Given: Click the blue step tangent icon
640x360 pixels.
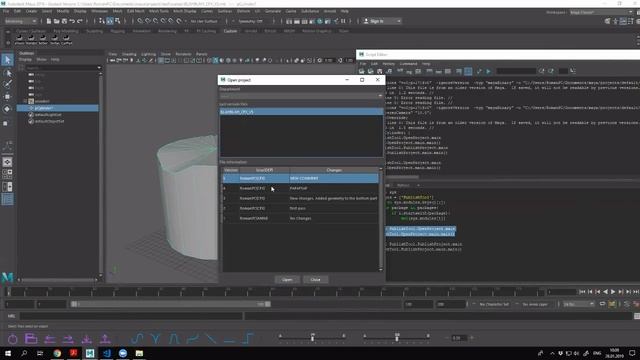Looking at the screenshot, I should click(x=247, y=338).
